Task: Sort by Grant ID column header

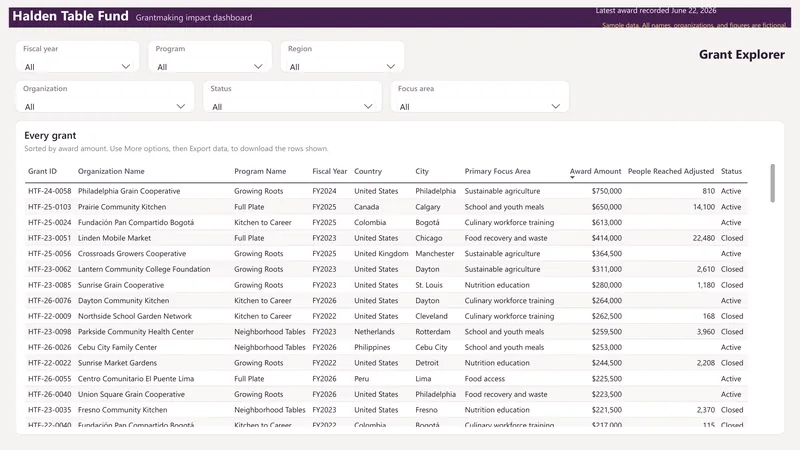Action: coord(42,171)
